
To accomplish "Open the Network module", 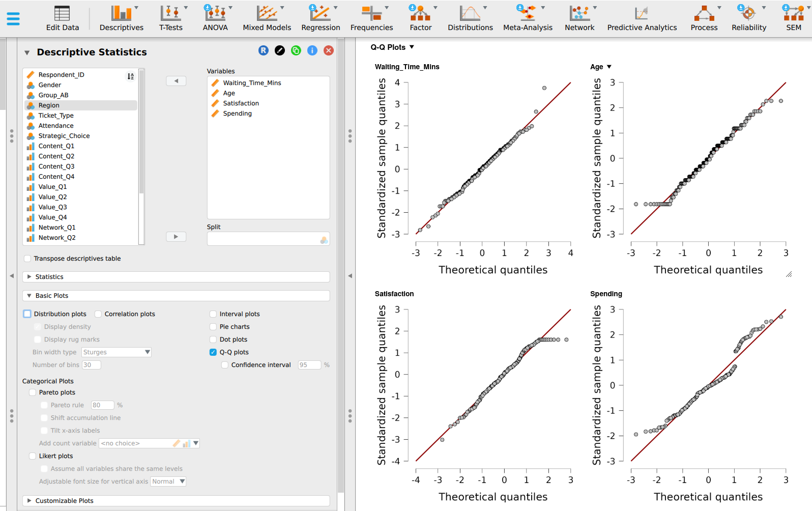I will (x=579, y=18).
